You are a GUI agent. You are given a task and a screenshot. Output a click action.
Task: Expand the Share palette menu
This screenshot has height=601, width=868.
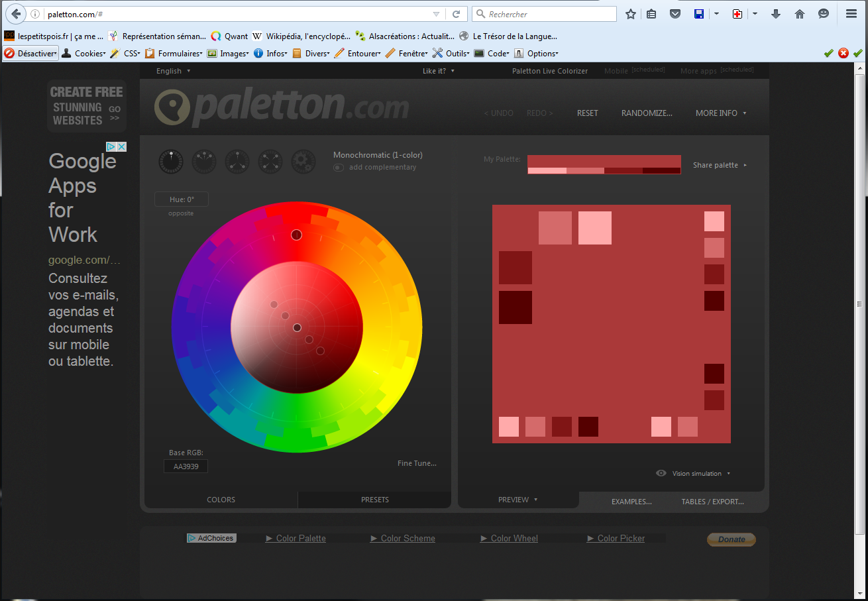pos(719,165)
